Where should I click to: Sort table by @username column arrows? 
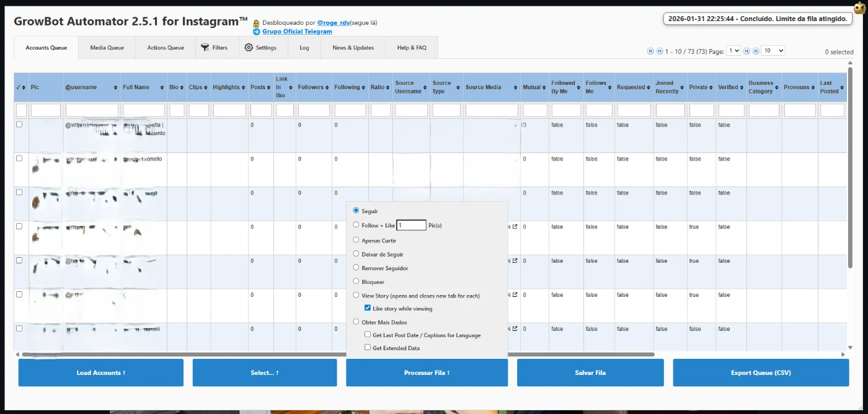click(116, 87)
